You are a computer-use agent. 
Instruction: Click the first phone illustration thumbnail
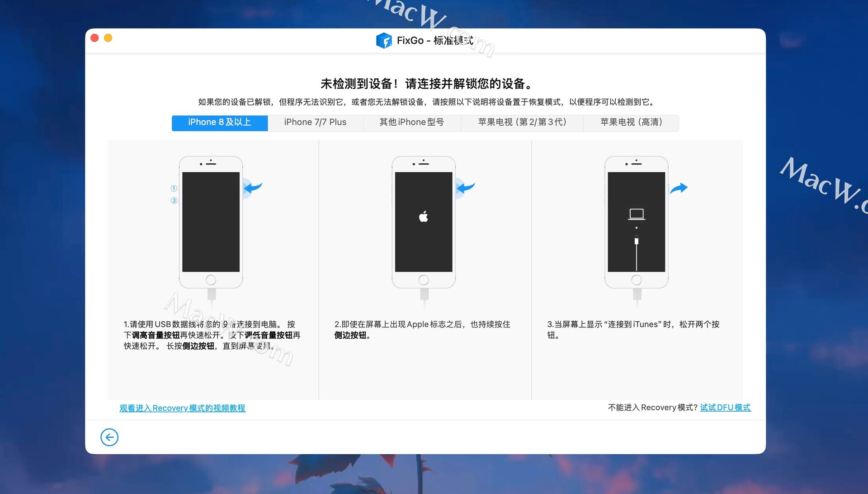[x=211, y=223]
